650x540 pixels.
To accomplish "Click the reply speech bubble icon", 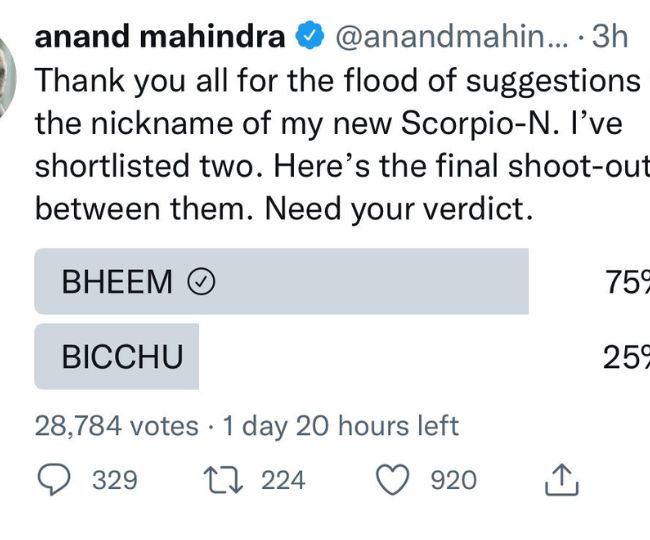I will [56, 480].
